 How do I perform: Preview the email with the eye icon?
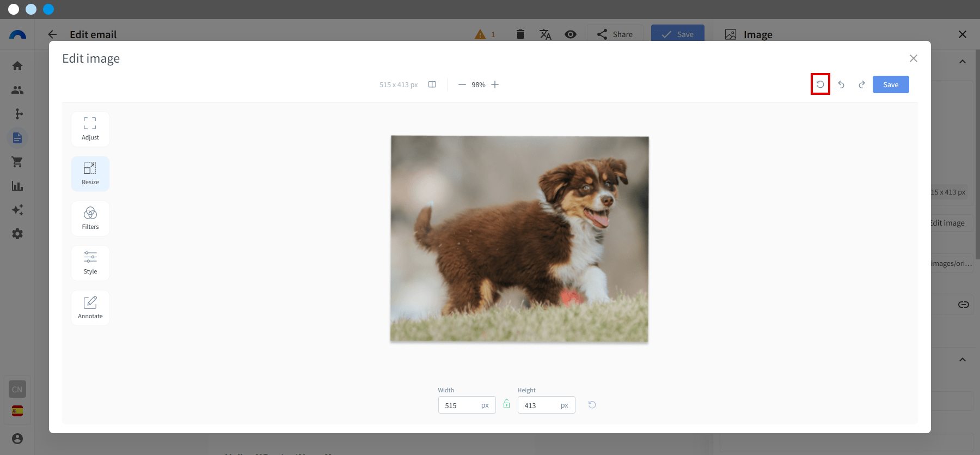pyautogui.click(x=571, y=34)
